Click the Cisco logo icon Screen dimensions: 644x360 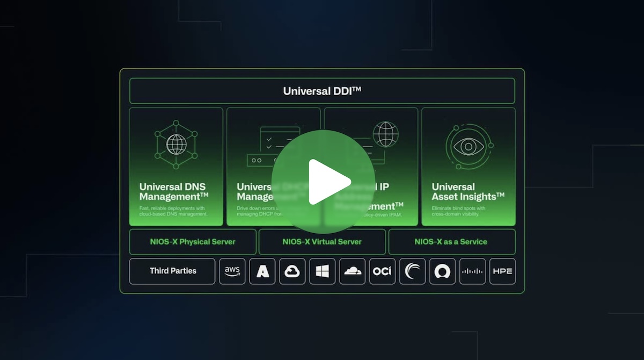point(473,271)
